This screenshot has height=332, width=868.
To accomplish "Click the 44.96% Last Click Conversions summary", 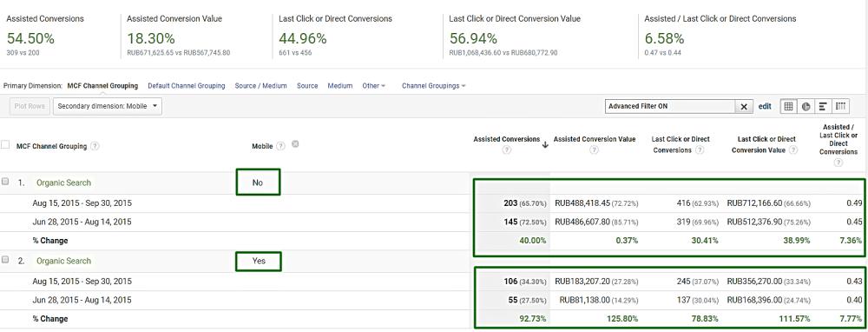I will tap(303, 39).
